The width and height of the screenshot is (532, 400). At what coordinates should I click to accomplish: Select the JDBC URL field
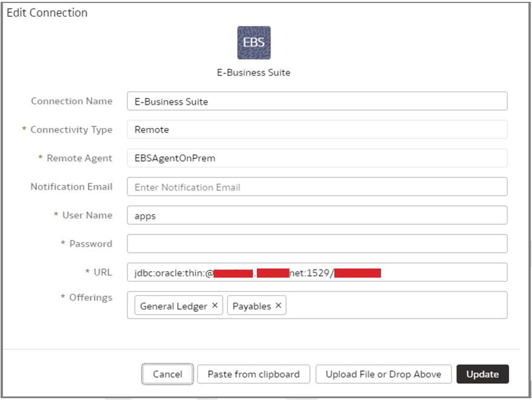317,272
